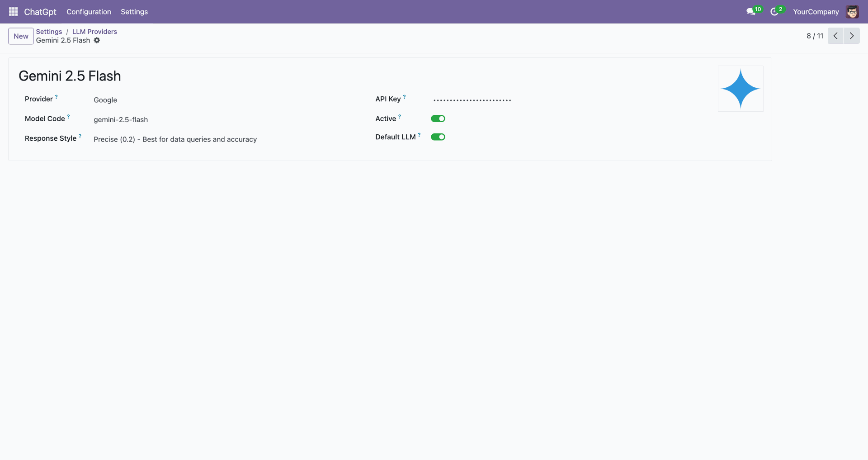Screen dimensions: 868x460
Task: Show help tooltip for Active field
Action: (x=400, y=116)
